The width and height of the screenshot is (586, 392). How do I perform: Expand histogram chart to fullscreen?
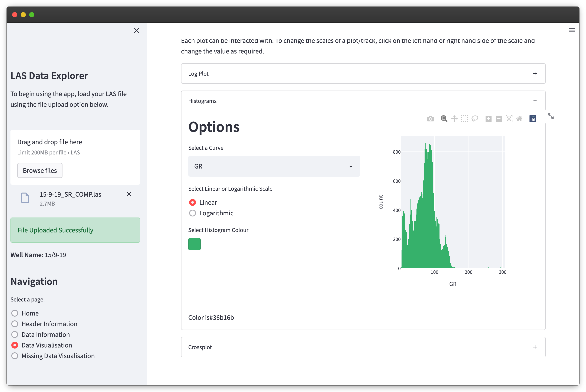(550, 116)
